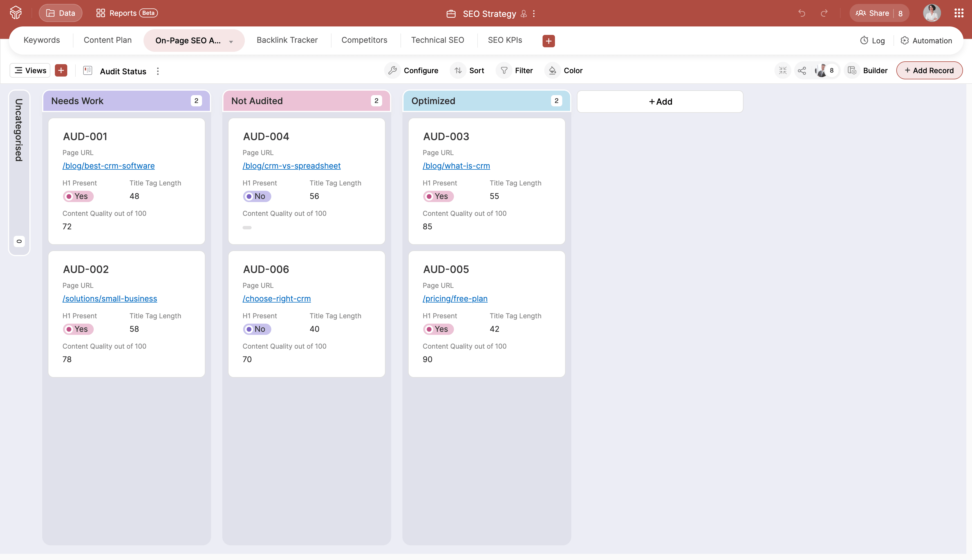Click Optimized column header
Viewport: 972px width, 560px height.
[x=486, y=101]
